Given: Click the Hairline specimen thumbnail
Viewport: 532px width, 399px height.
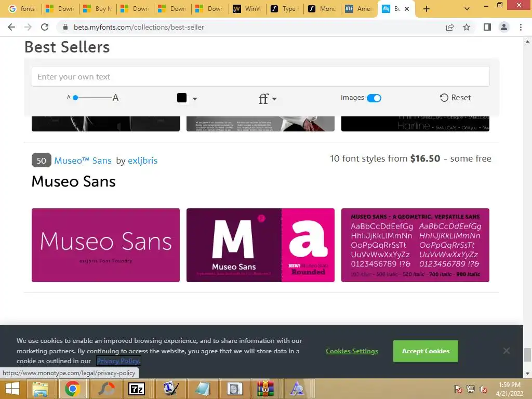Looking at the screenshot, I should click(415, 124).
